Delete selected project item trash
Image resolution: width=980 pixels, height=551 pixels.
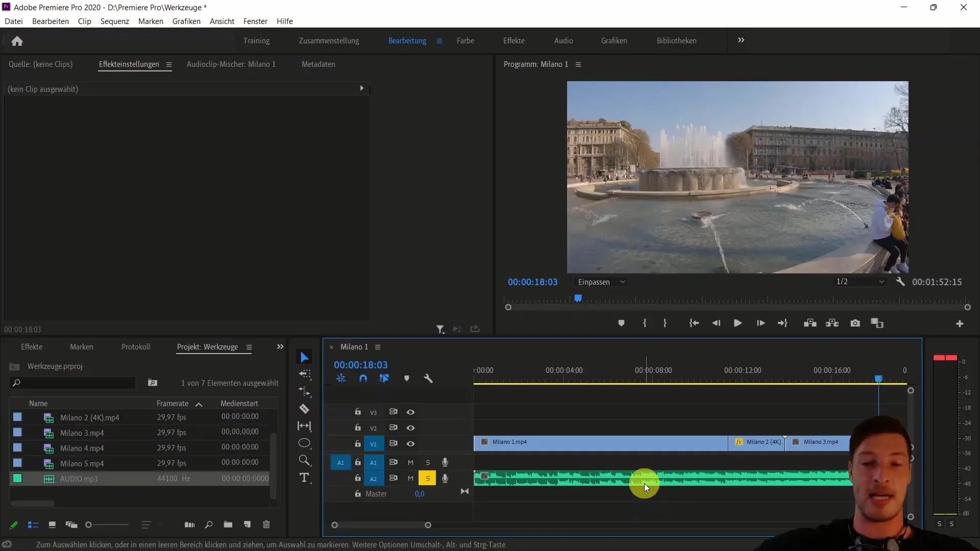tap(266, 524)
